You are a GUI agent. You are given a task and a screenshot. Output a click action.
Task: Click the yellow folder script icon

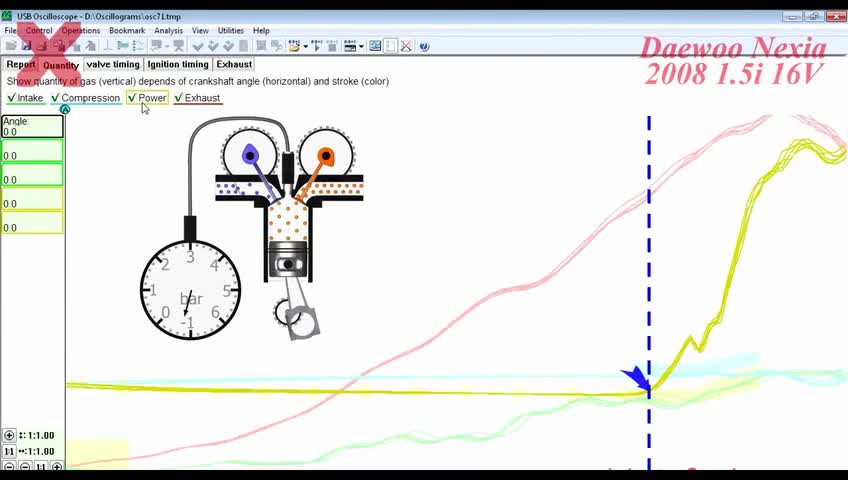[x=294, y=46]
